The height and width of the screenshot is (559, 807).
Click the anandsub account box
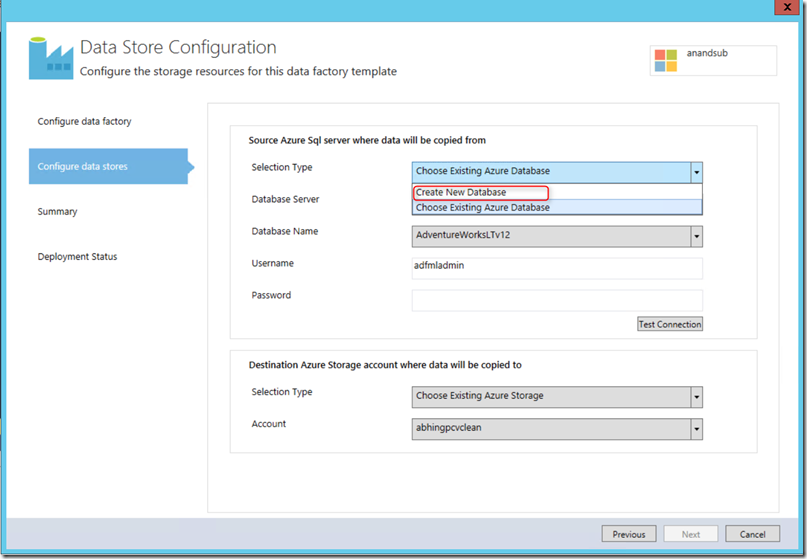click(x=713, y=61)
